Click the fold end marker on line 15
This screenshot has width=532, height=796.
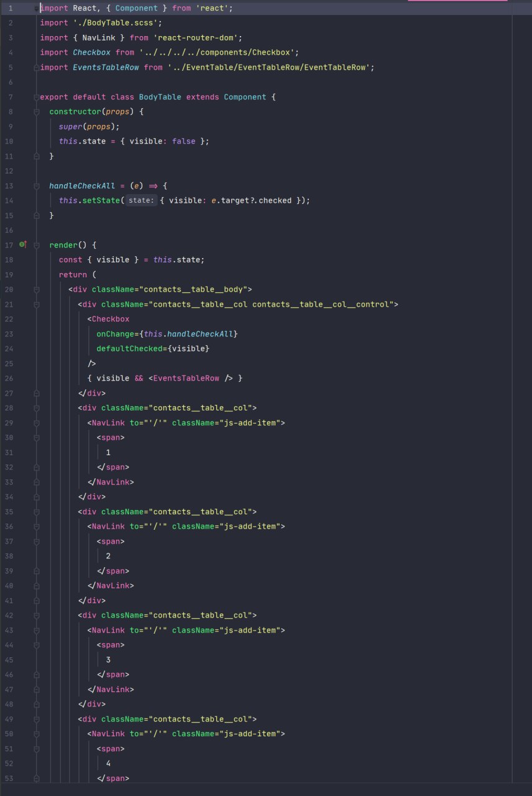click(x=37, y=215)
